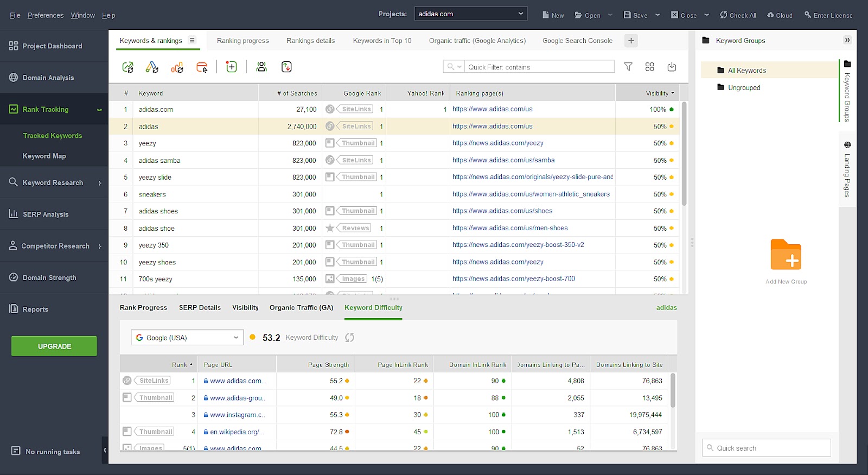Image resolution: width=868 pixels, height=475 pixels.
Task: Expand the Keyword Research section arrow
Action: click(100, 183)
